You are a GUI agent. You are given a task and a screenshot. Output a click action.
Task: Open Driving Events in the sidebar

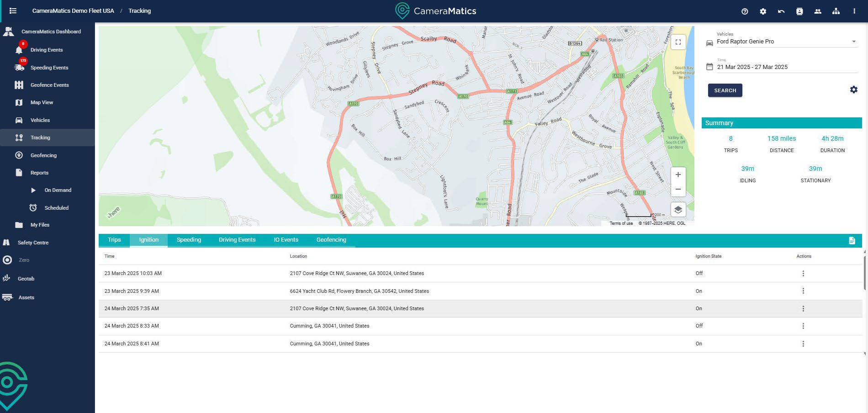click(47, 50)
